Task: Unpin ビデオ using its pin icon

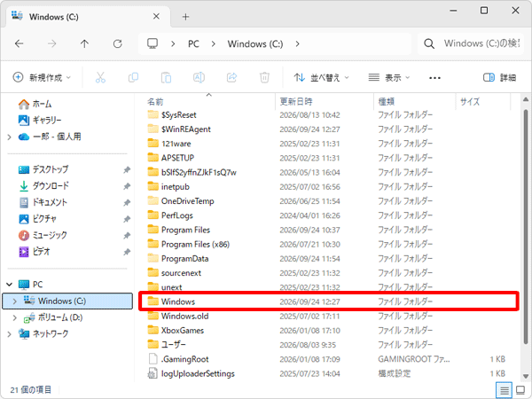Action: [127, 252]
